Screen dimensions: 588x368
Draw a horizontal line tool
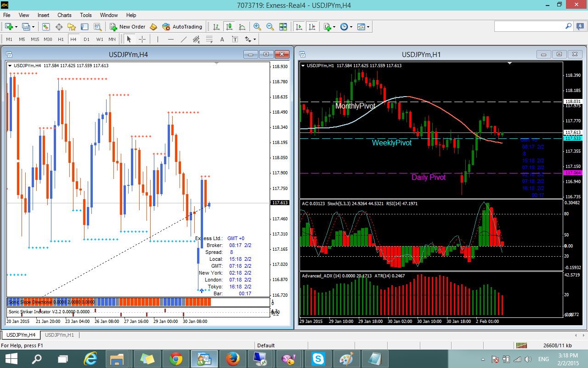171,39
